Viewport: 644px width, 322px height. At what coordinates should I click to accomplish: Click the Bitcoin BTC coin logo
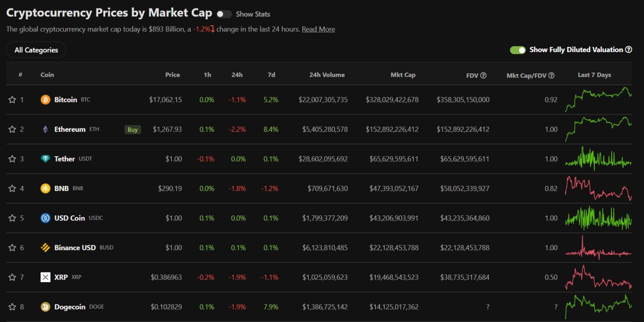click(45, 99)
